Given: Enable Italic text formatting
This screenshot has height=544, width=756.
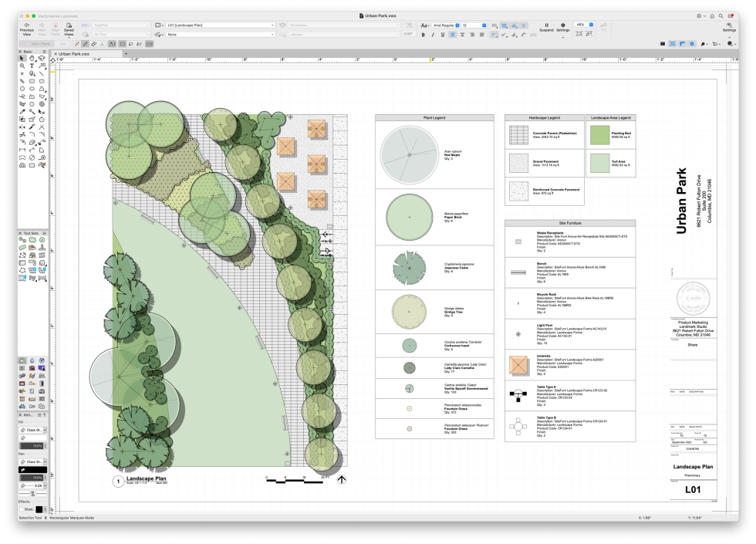Looking at the screenshot, I should pyautogui.click(x=433, y=34).
